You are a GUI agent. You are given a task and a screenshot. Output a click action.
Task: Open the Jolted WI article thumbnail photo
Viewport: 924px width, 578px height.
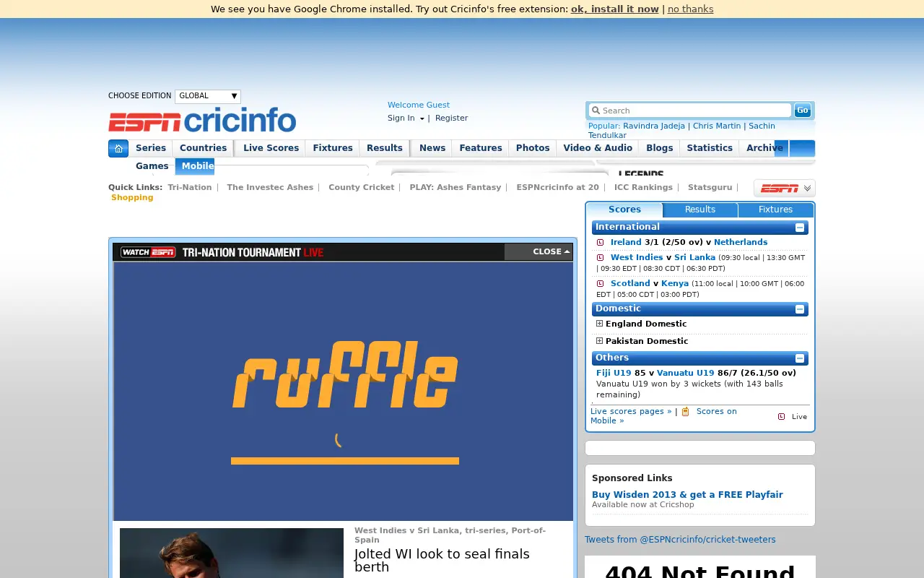(x=232, y=553)
